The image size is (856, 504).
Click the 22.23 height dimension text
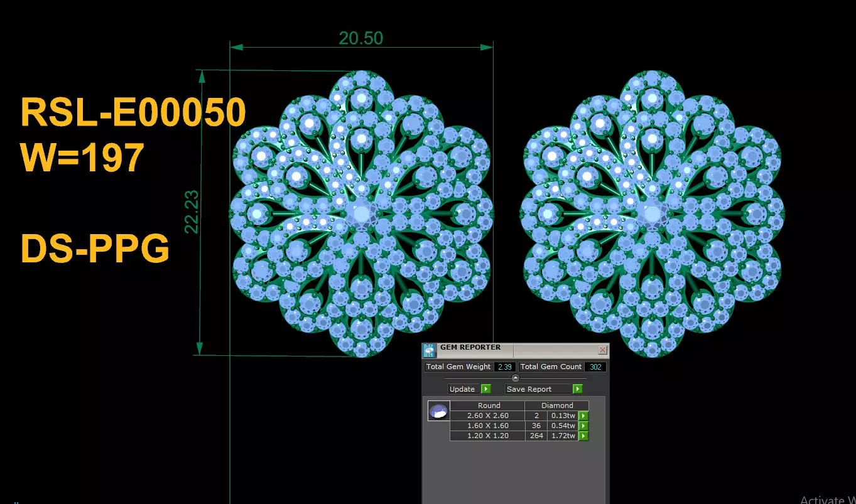(192, 212)
